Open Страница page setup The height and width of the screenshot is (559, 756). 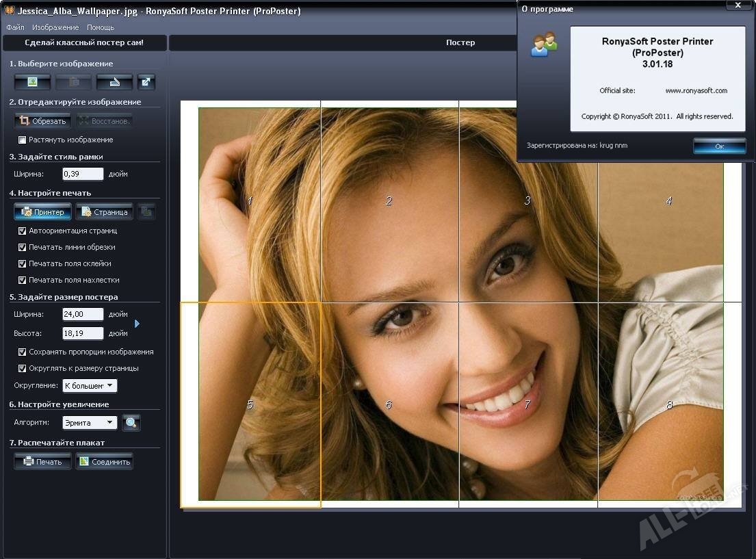tap(105, 212)
